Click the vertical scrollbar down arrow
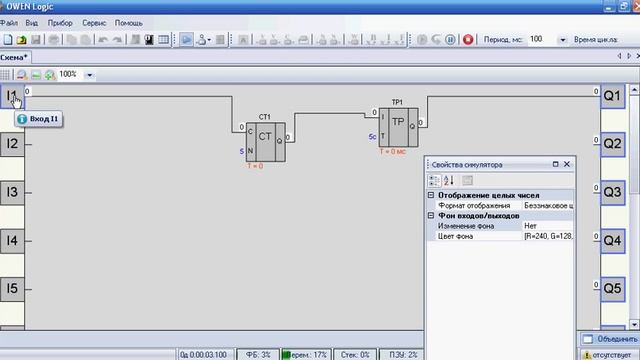Image resolution: width=640 pixels, height=360 pixels. pos(634,324)
